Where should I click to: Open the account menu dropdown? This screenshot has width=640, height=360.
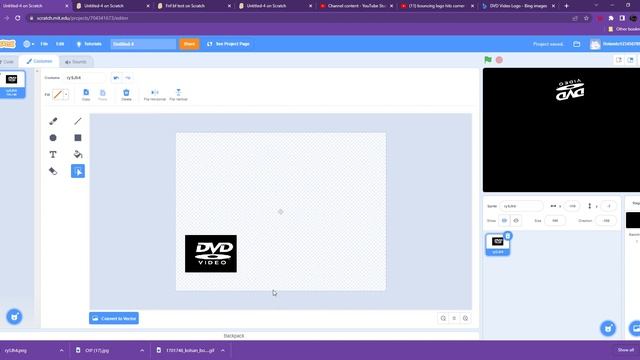614,44
